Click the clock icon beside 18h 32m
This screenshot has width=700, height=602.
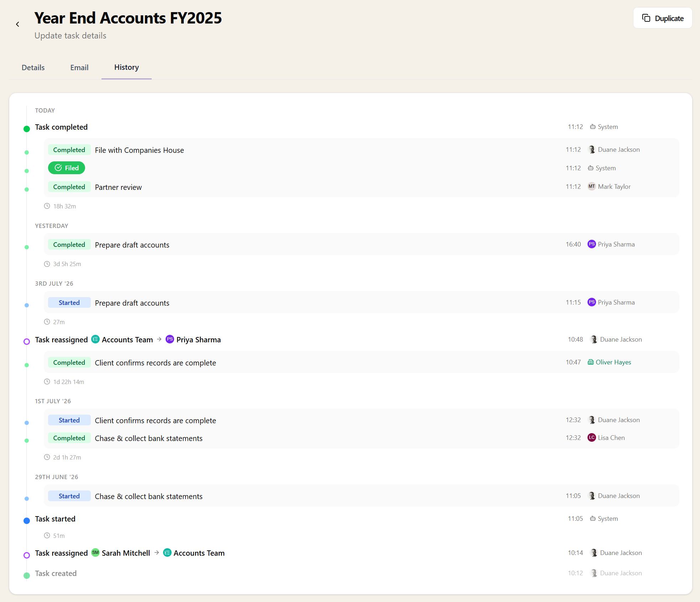(x=47, y=206)
